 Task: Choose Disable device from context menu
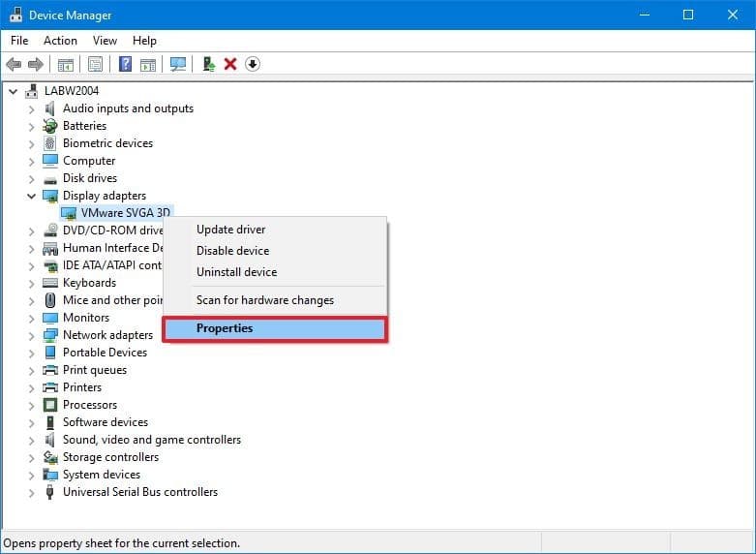click(232, 251)
